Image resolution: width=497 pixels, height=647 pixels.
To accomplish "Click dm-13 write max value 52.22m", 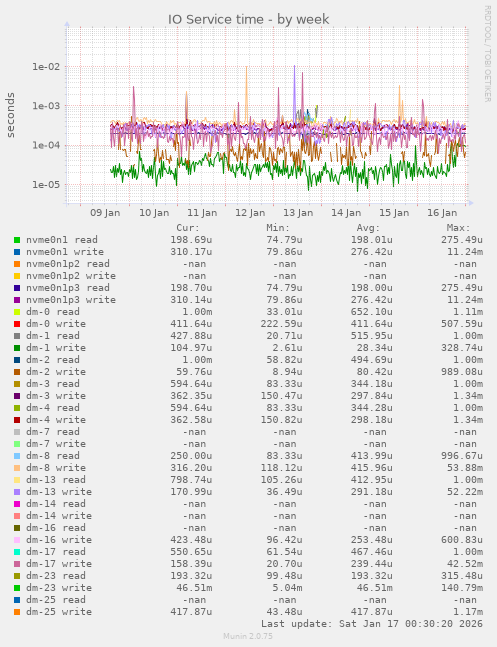I will [x=465, y=492].
